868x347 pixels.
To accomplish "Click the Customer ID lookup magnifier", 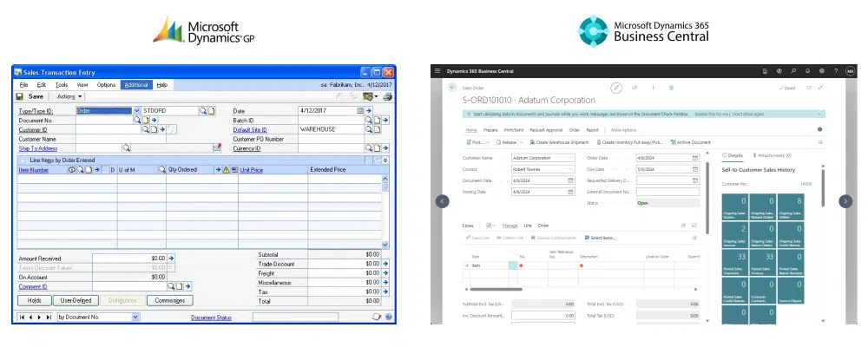I will [x=146, y=129].
